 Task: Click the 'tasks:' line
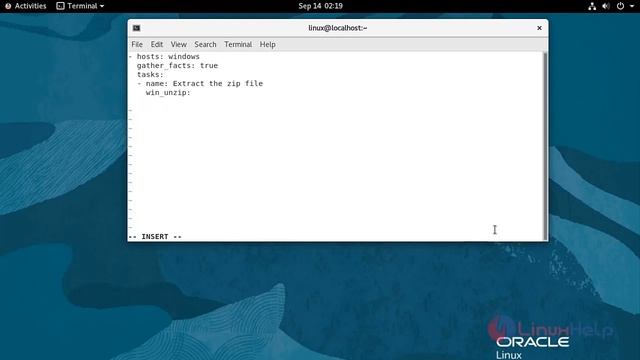(x=150, y=74)
